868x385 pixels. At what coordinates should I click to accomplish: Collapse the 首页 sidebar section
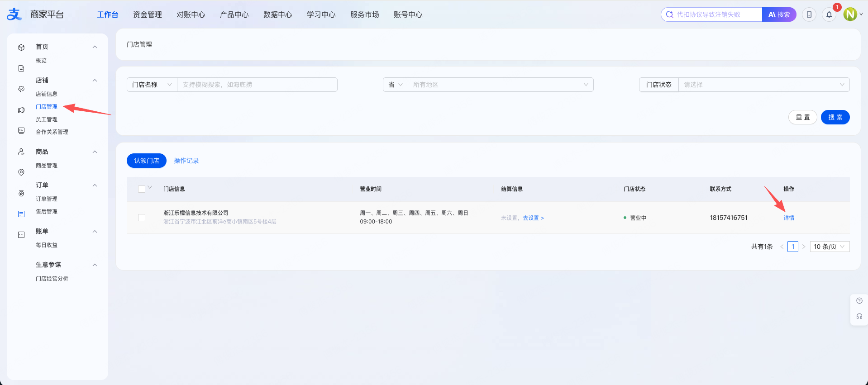click(95, 47)
